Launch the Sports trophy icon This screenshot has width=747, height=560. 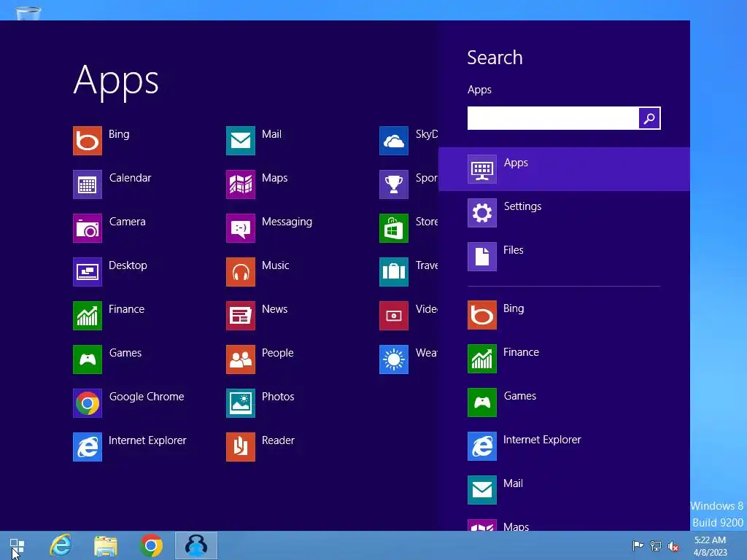pyautogui.click(x=394, y=184)
